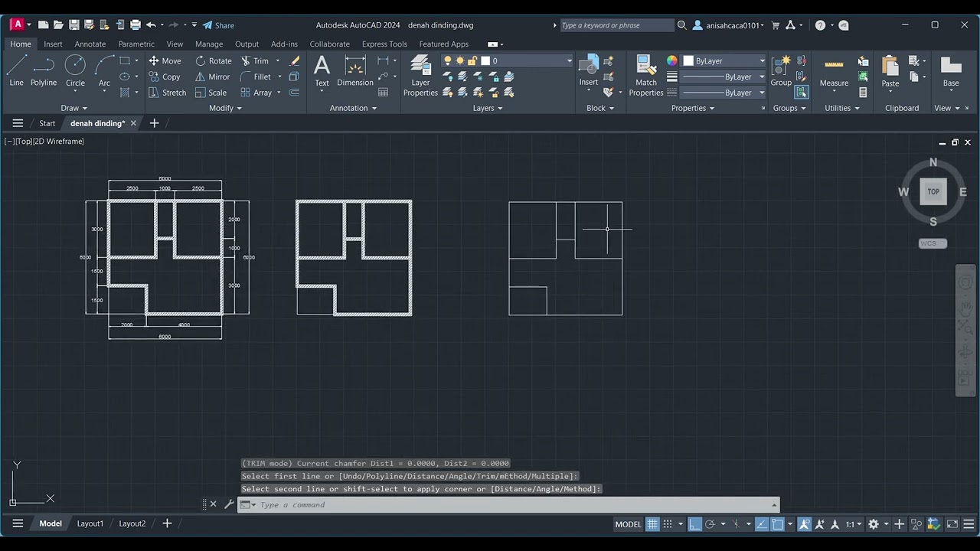The height and width of the screenshot is (551, 980).
Task: Toggle Ortho mode in status bar
Action: click(694, 524)
